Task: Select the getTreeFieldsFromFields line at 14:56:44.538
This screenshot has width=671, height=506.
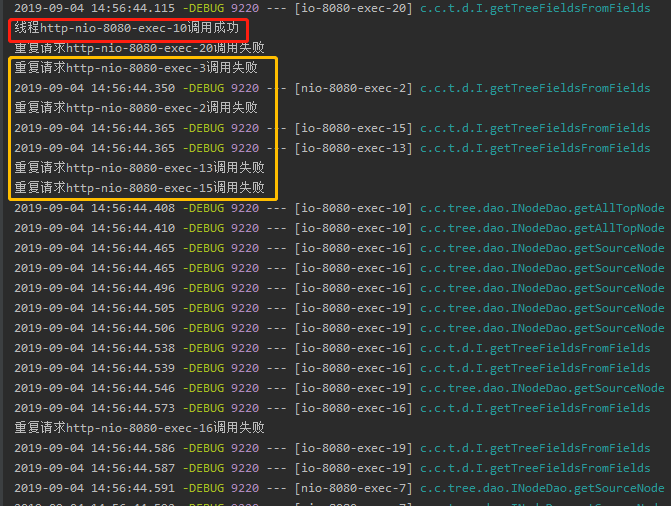Action: [x=333, y=348]
